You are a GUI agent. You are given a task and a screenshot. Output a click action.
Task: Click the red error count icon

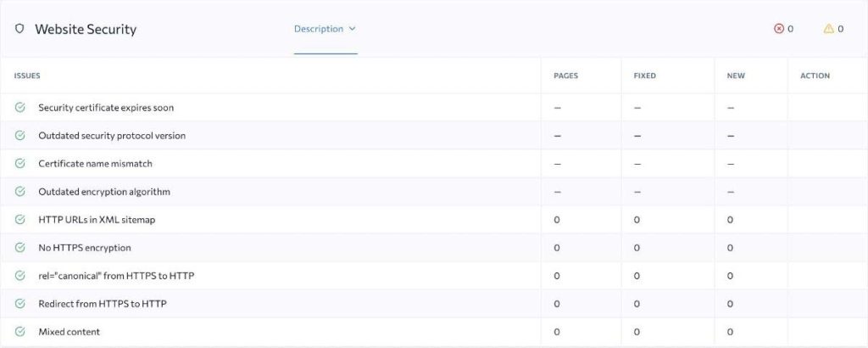click(778, 29)
